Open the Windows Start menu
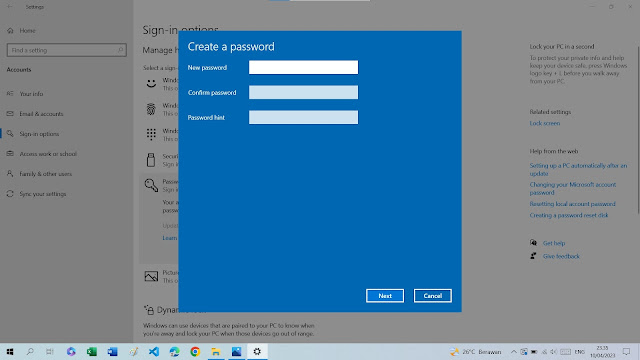The image size is (640, 360). point(10,351)
